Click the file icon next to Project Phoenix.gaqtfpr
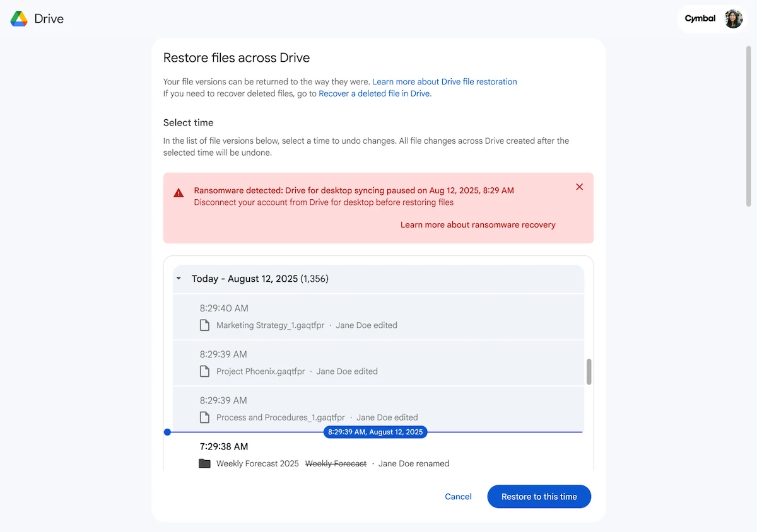 coord(204,371)
